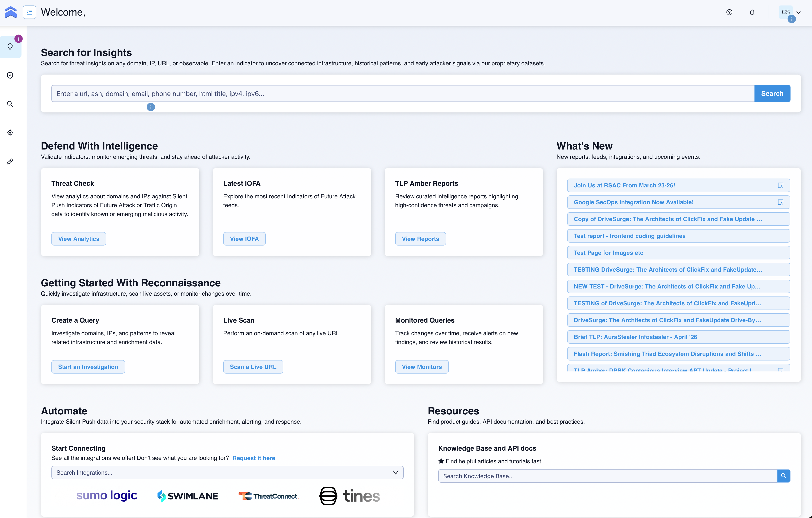Click Knowledge Base and API docs heading
Image resolution: width=812 pixels, height=518 pixels.
click(x=487, y=448)
